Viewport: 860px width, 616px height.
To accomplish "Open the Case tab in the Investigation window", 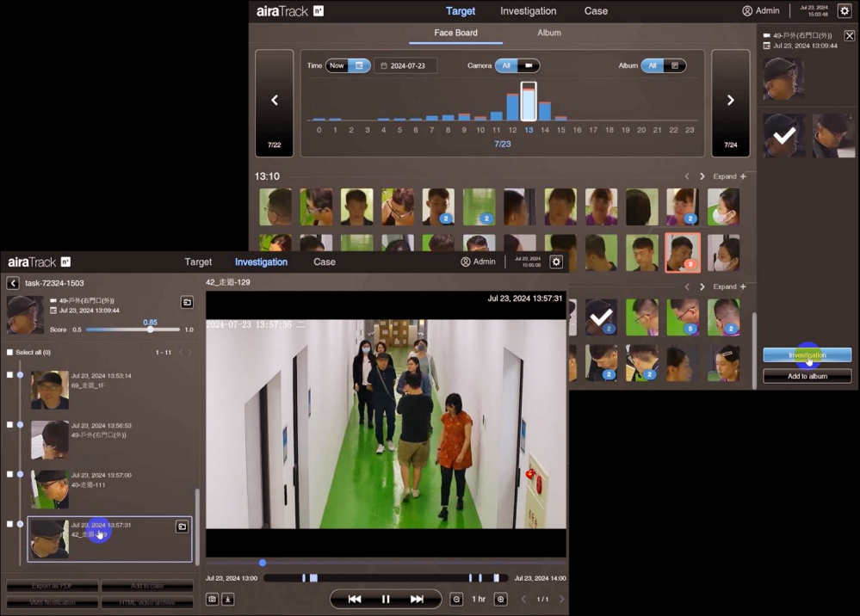I will click(x=325, y=262).
